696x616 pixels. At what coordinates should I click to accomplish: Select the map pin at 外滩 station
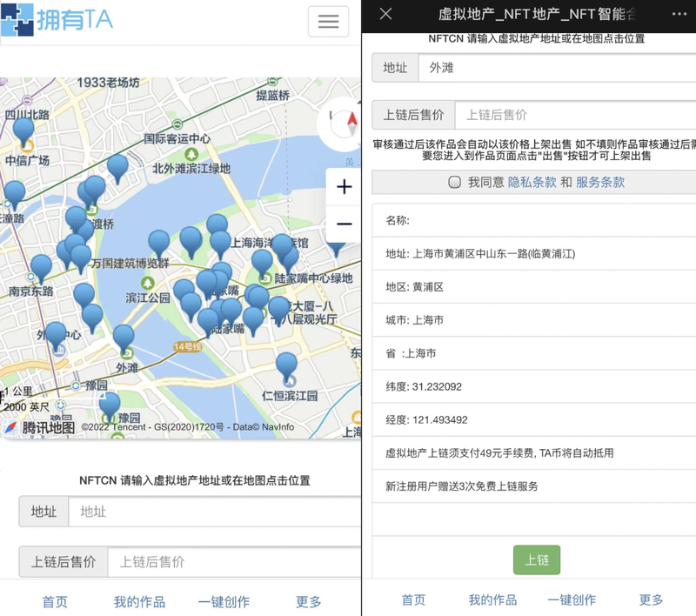tap(124, 338)
